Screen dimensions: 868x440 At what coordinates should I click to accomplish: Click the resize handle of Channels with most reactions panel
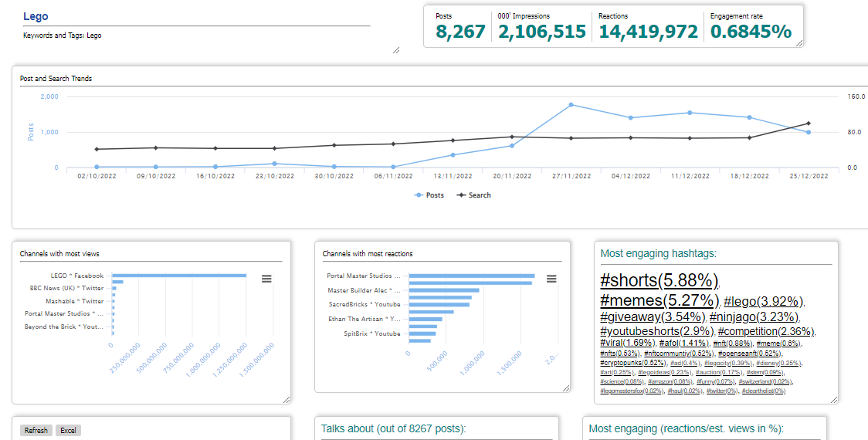pyautogui.click(x=566, y=388)
